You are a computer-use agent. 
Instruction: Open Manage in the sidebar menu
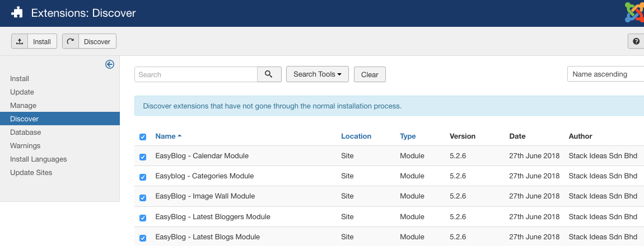point(24,105)
